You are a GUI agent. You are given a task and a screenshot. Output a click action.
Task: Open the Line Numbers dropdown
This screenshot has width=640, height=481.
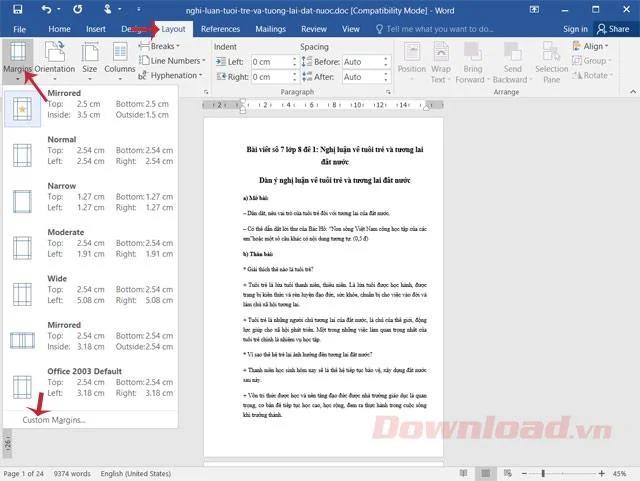[172, 61]
